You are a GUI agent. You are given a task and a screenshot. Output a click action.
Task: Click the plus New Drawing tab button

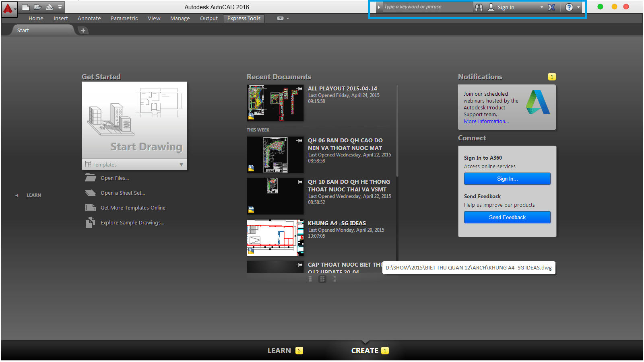pyautogui.click(x=83, y=31)
